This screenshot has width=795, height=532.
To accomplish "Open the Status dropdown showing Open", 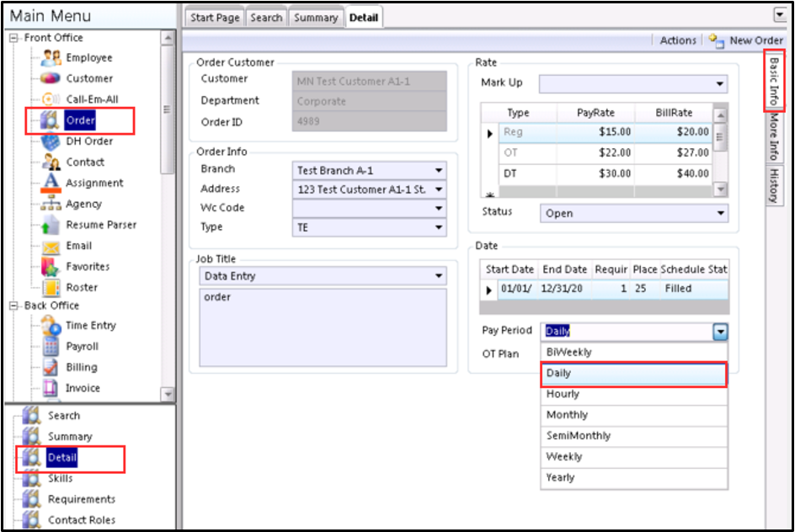I will [x=721, y=213].
